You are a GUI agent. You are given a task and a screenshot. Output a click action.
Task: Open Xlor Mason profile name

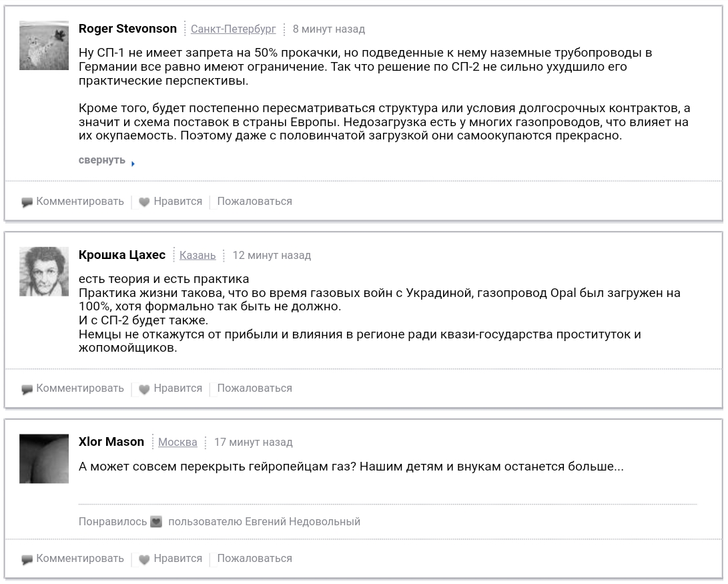[x=111, y=442]
